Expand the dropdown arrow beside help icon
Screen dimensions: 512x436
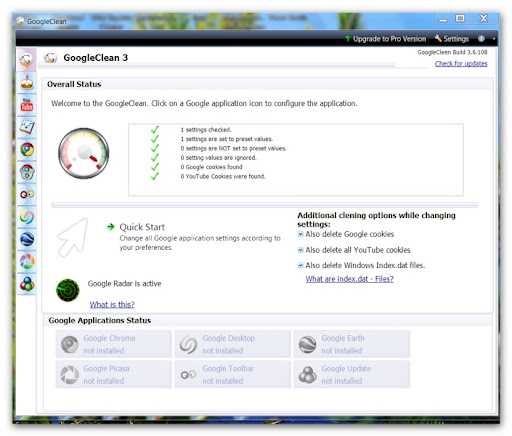click(494, 39)
